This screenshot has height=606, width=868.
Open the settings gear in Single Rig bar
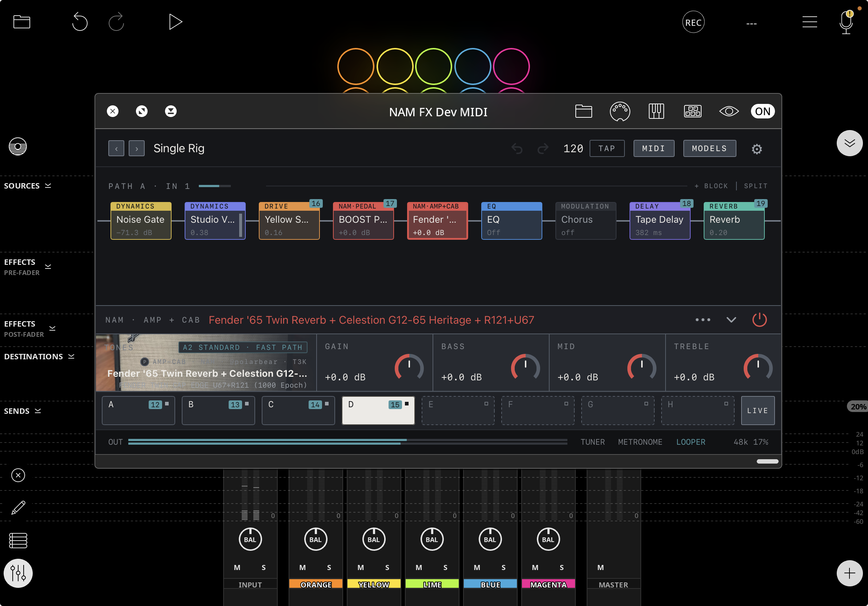click(x=756, y=149)
